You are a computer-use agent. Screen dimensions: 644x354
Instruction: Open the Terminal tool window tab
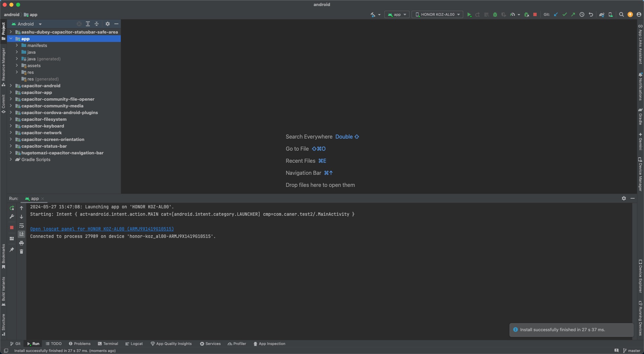(x=108, y=344)
